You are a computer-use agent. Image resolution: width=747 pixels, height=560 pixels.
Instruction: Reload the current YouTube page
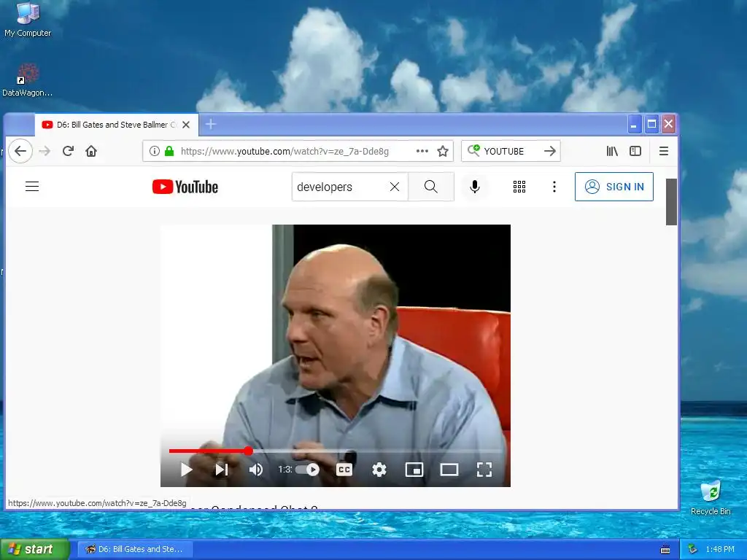68,151
